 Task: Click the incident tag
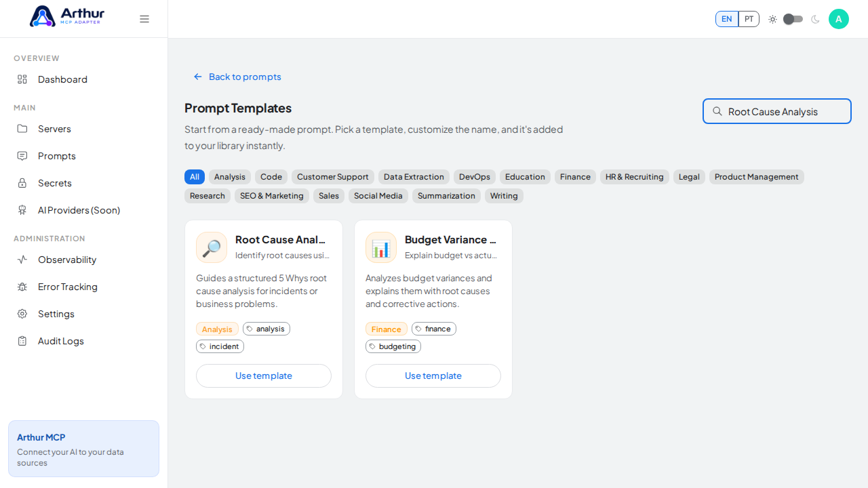click(x=220, y=346)
